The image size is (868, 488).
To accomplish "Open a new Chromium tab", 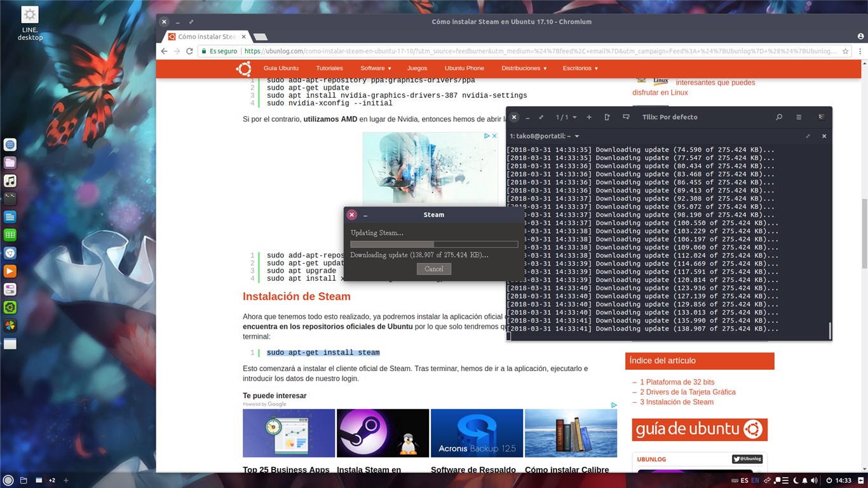I will click(x=260, y=37).
